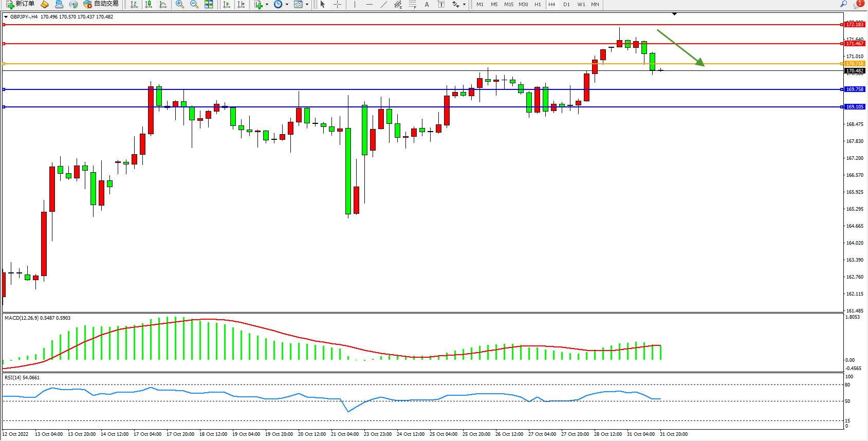Switch to the D1 timeframe

[x=566, y=4]
